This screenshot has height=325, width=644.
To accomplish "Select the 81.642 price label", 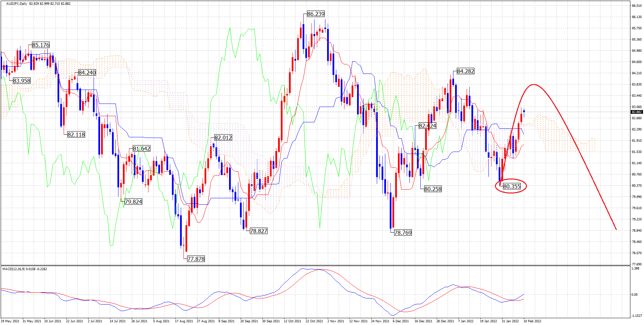I will coord(141,149).
